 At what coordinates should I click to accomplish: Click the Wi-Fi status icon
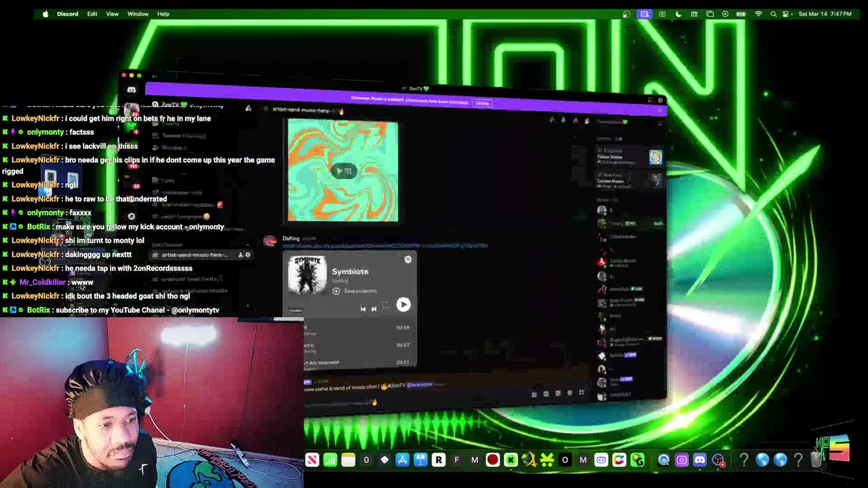coord(758,14)
